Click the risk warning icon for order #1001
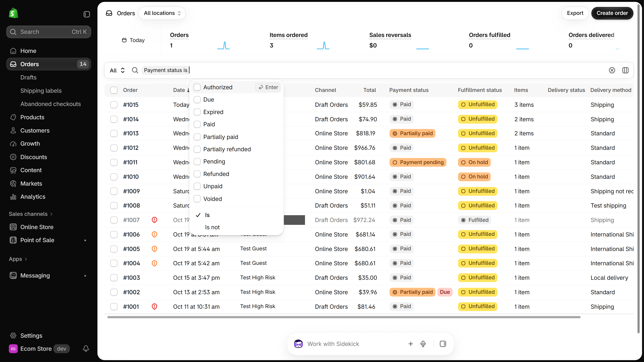Screen dimensions: 644x362 (x=154, y=306)
